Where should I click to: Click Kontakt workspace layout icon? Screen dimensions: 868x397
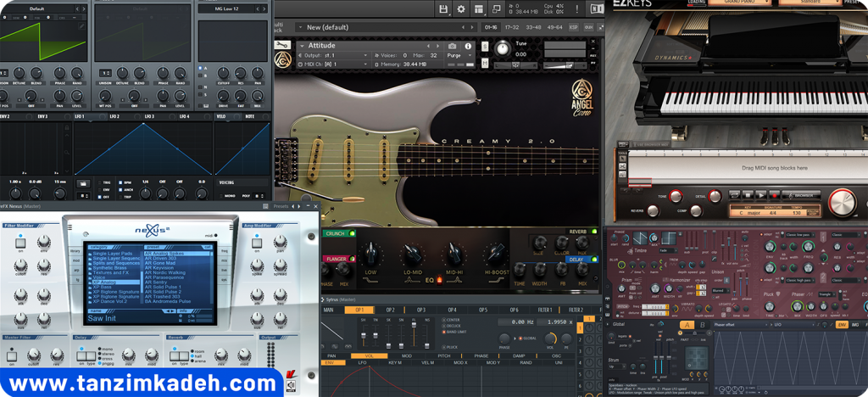(478, 8)
